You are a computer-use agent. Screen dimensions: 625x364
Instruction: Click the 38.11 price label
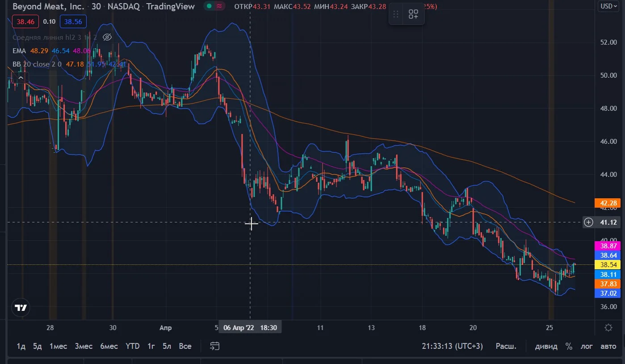[608, 275]
